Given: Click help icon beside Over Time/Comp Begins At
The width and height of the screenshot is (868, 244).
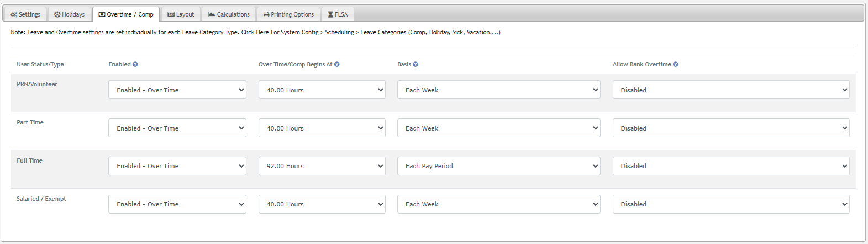Looking at the screenshot, I should tap(337, 64).
